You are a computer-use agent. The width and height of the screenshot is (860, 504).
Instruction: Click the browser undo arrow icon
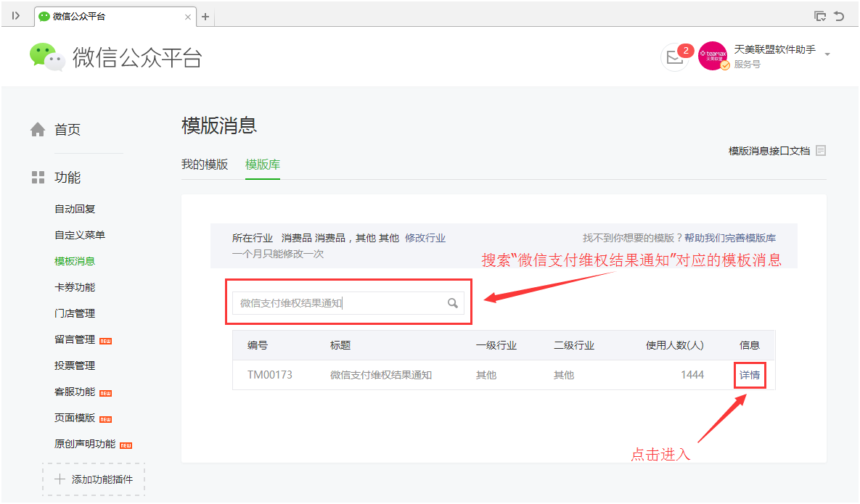(x=840, y=16)
